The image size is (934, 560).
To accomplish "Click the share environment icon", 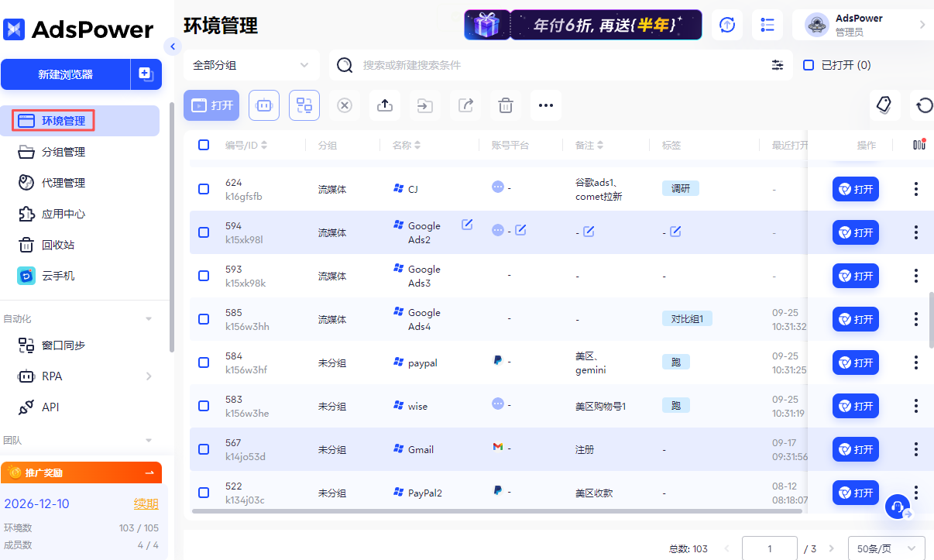I will tap(465, 105).
